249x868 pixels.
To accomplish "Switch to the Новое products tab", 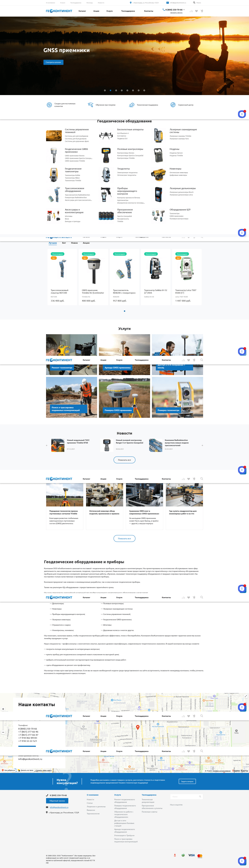I will tap(74, 243).
